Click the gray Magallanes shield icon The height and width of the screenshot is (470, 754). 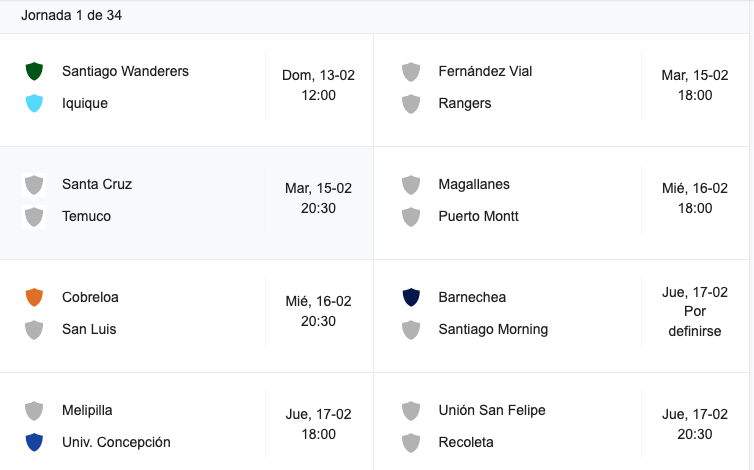411,184
